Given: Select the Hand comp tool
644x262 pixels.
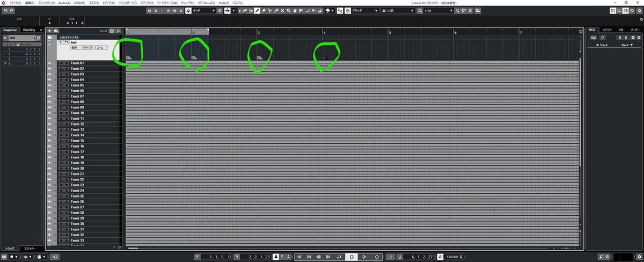Looking at the screenshot, I should (295, 10).
